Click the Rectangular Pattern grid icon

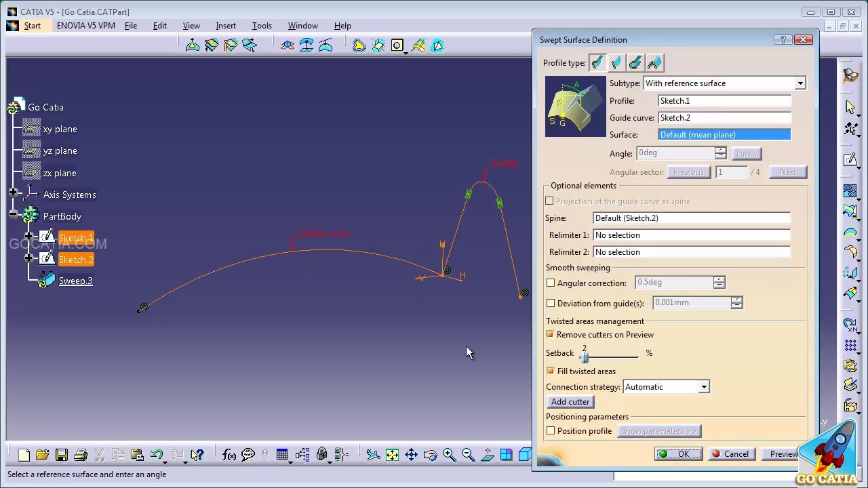click(x=850, y=346)
